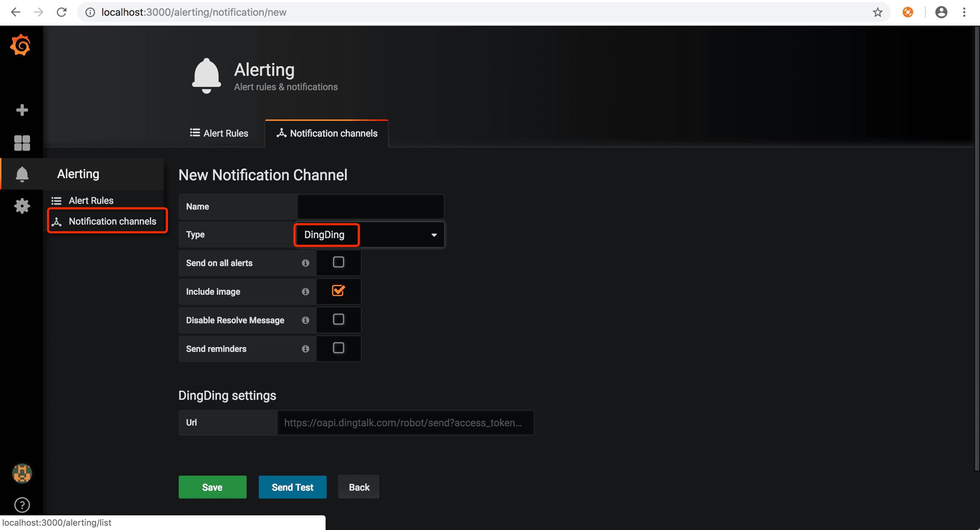Enable the Send on all alerts checkbox
The width and height of the screenshot is (980, 530).
coord(338,262)
